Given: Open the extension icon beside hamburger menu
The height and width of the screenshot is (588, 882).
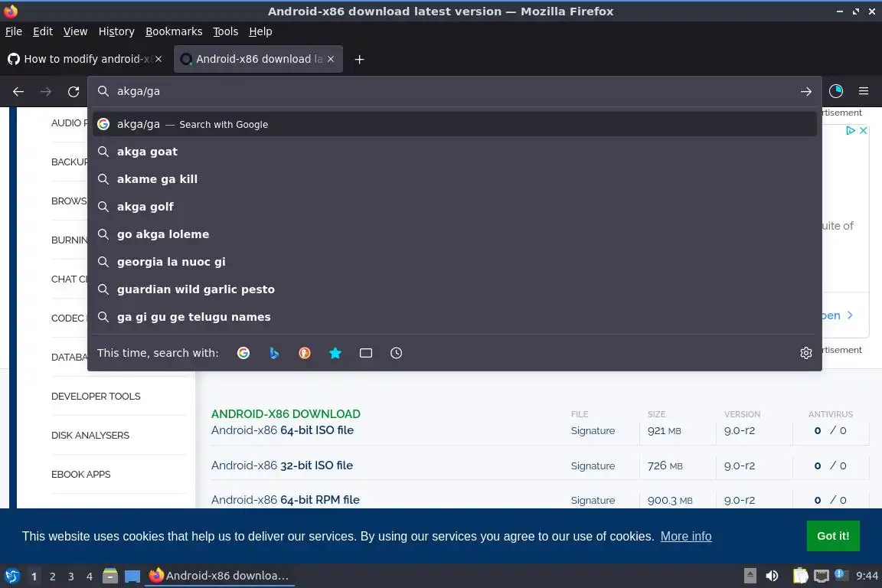Looking at the screenshot, I should (x=836, y=90).
